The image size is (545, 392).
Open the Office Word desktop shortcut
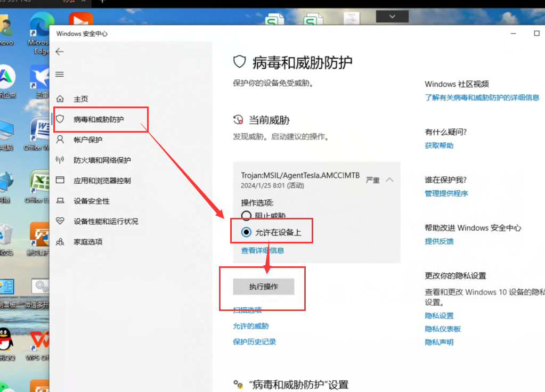pos(37,134)
